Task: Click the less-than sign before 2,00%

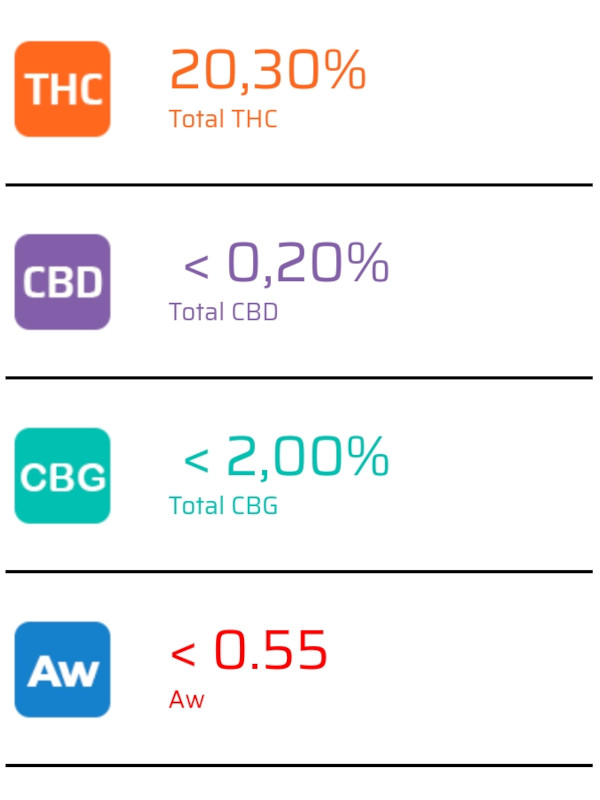Action: point(196,460)
